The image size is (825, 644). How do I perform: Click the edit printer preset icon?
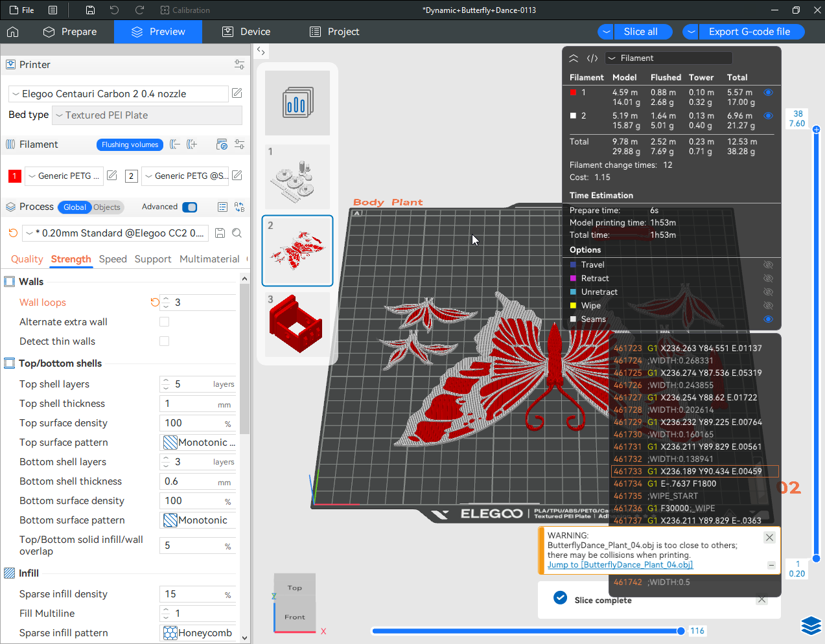pyautogui.click(x=237, y=93)
